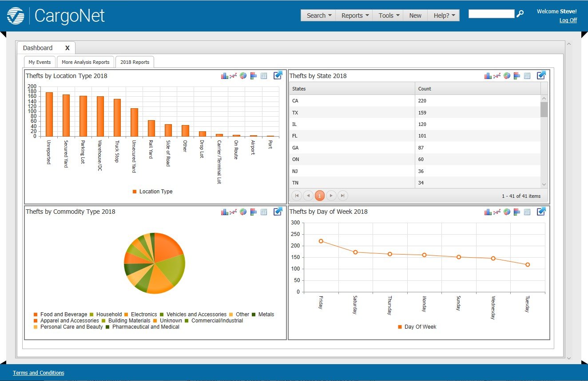Switch to More Analysis Reports tab
The image size is (588, 381).
click(85, 62)
